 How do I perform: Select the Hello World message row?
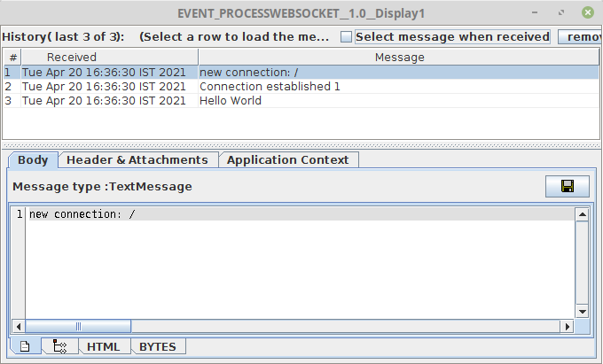click(231, 101)
